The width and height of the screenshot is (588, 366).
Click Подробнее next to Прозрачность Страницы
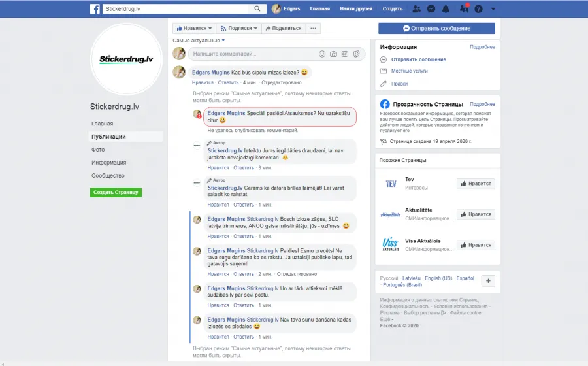[482, 104]
